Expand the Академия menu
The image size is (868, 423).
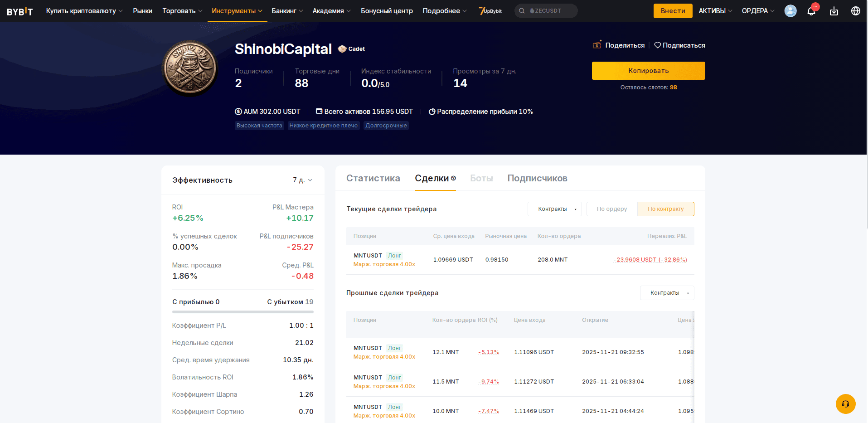(x=331, y=11)
